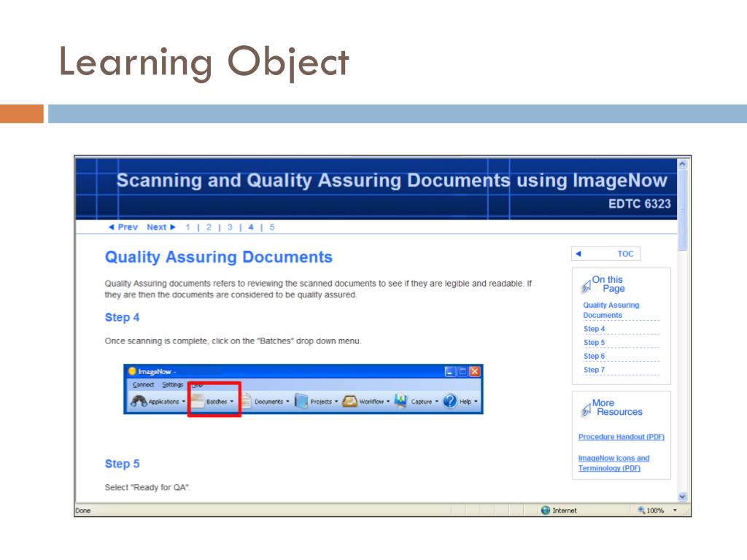
Task: Open the Batches dropdown arrow
Action: coord(232,402)
